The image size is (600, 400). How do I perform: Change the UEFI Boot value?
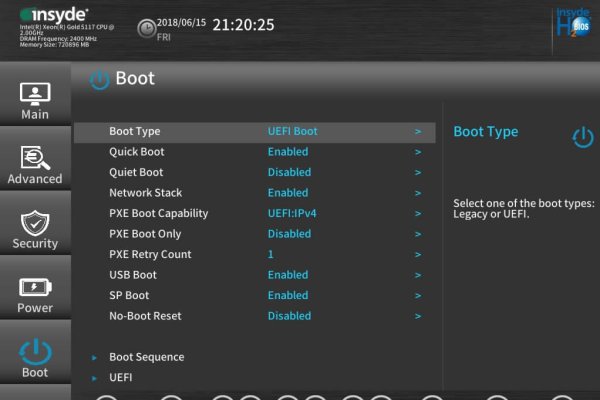point(292,131)
